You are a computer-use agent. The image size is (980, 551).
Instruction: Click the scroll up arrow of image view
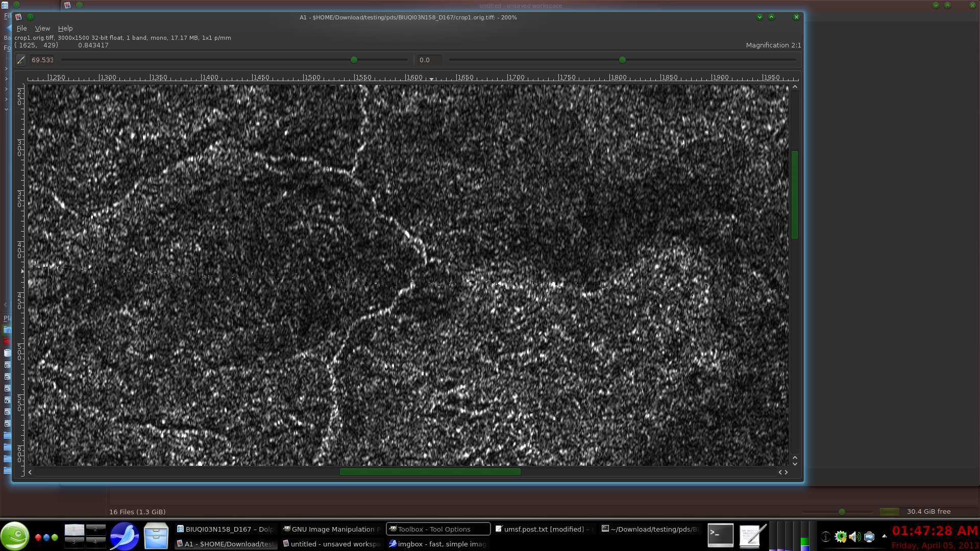pyautogui.click(x=795, y=87)
